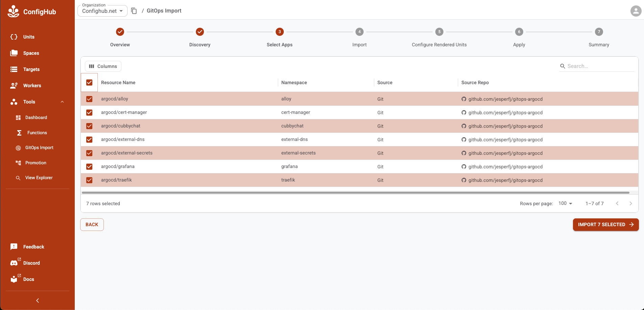Open the rows per page dropdown
This screenshot has width=644, height=310.
click(x=565, y=204)
